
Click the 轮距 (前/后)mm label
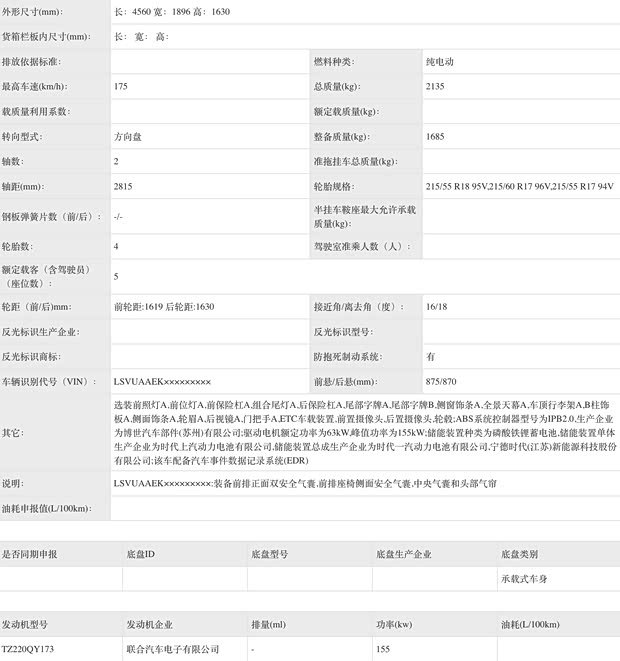pyautogui.click(x=37, y=307)
